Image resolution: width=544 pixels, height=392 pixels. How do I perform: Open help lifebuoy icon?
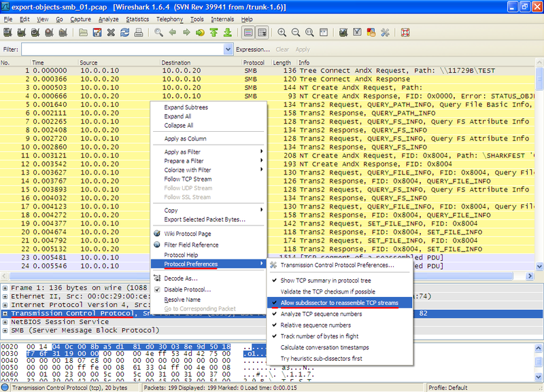click(405, 33)
